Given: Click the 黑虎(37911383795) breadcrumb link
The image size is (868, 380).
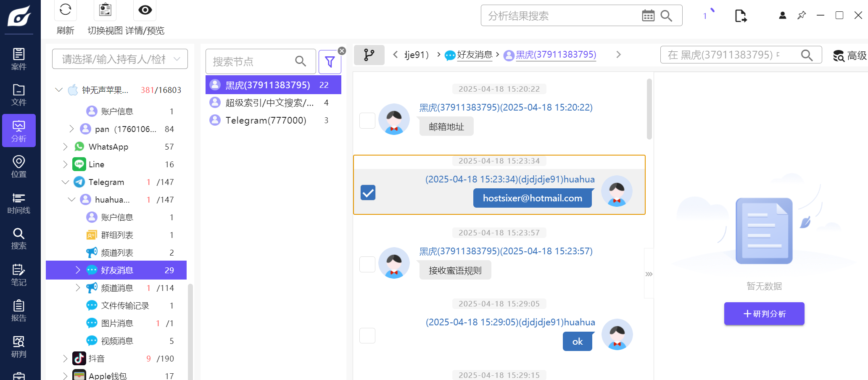Looking at the screenshot, I should coord(555,55).
